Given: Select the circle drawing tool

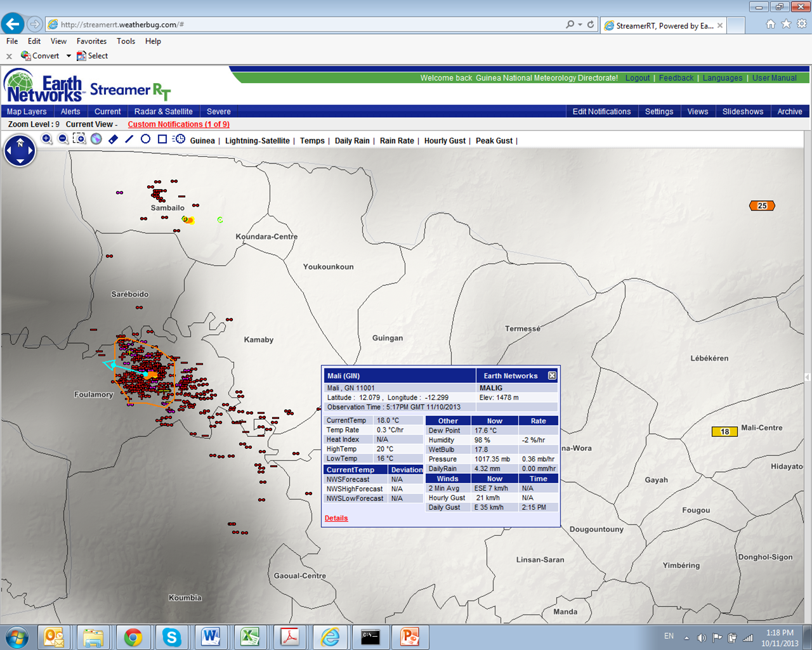Looking at the screenshot, I should [146, 139].
